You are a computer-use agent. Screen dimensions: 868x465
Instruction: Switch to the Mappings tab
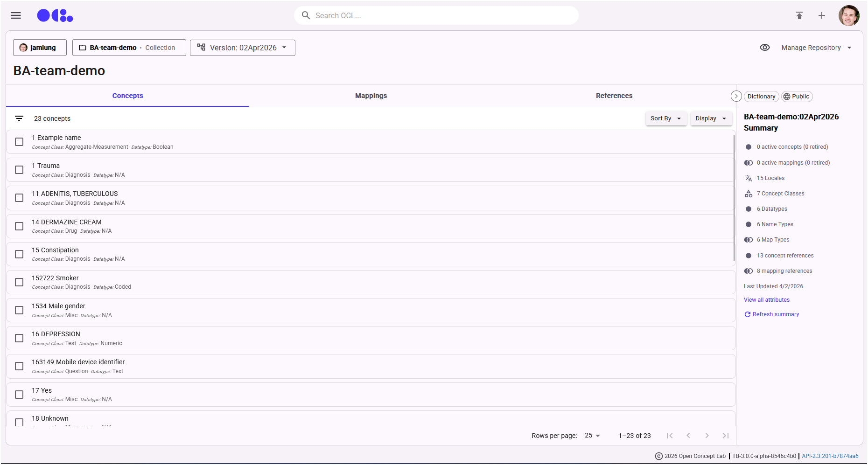click(371, 96)
